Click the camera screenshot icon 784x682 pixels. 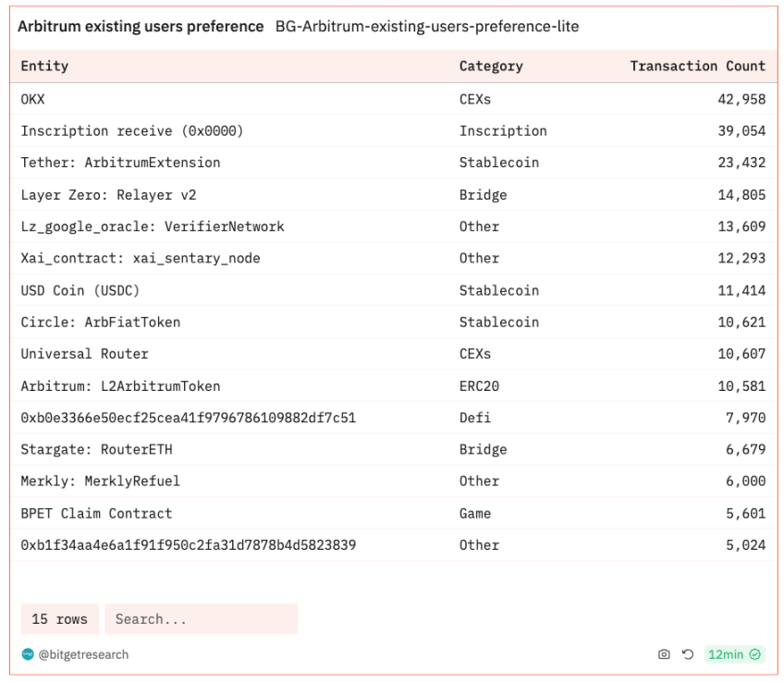coord(663,654)
